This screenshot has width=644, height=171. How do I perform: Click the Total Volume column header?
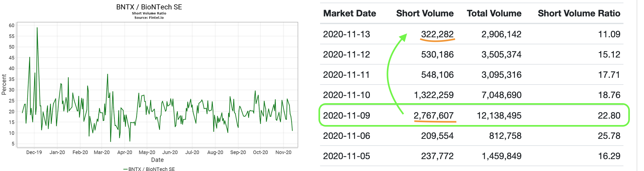click(x=494, y=14)
